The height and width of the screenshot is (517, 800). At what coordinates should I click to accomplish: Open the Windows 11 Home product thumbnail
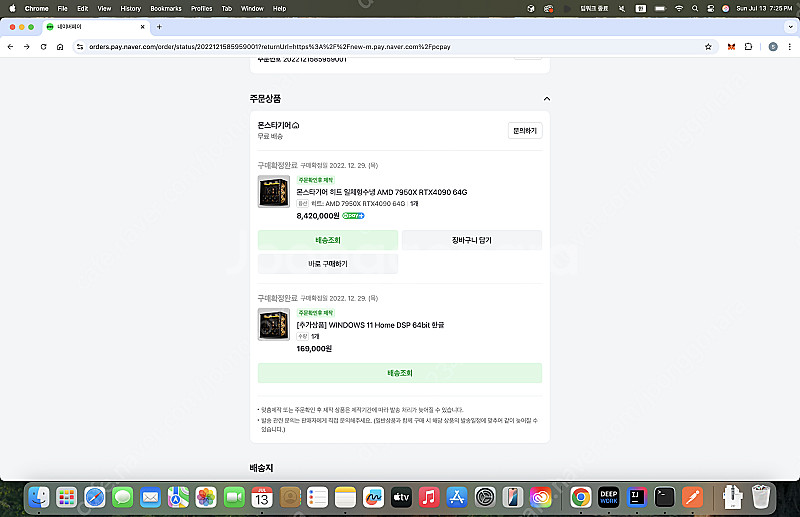[273, 324]
